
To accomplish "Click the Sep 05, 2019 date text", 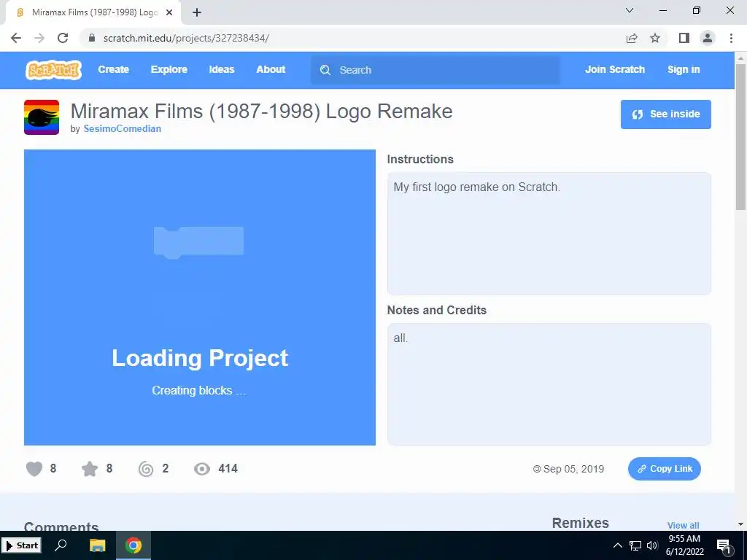I will pos(573,469).
